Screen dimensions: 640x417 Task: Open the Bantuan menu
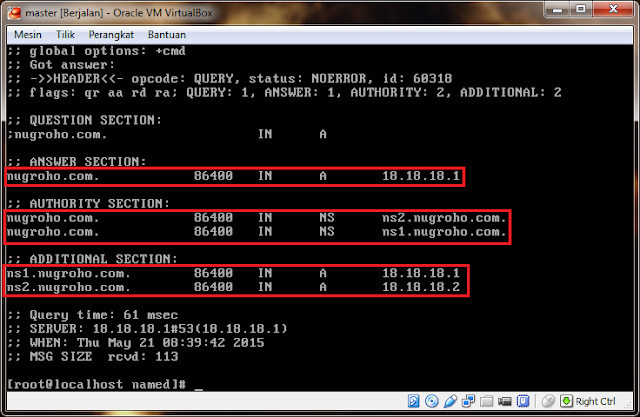(x=167, y=35)
